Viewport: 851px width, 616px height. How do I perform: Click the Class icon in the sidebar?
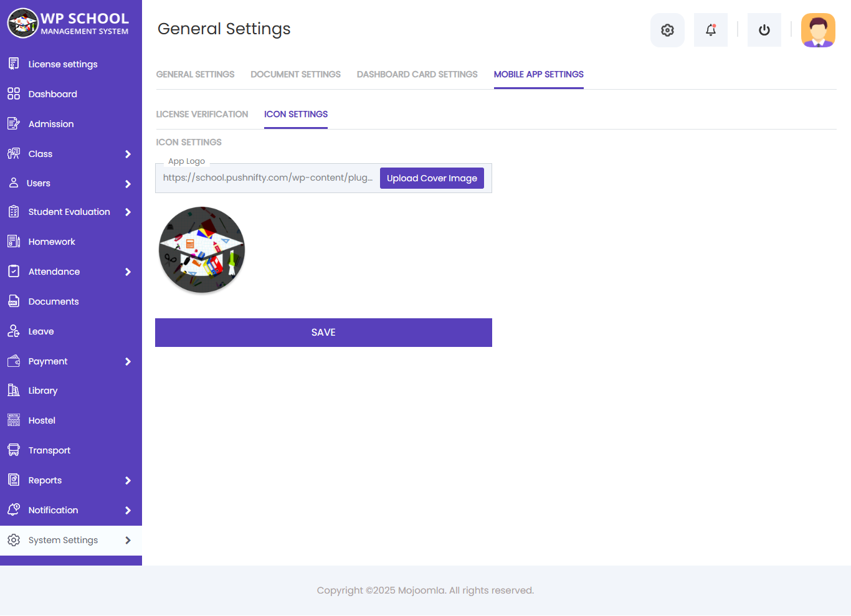(x=14, y=153)
